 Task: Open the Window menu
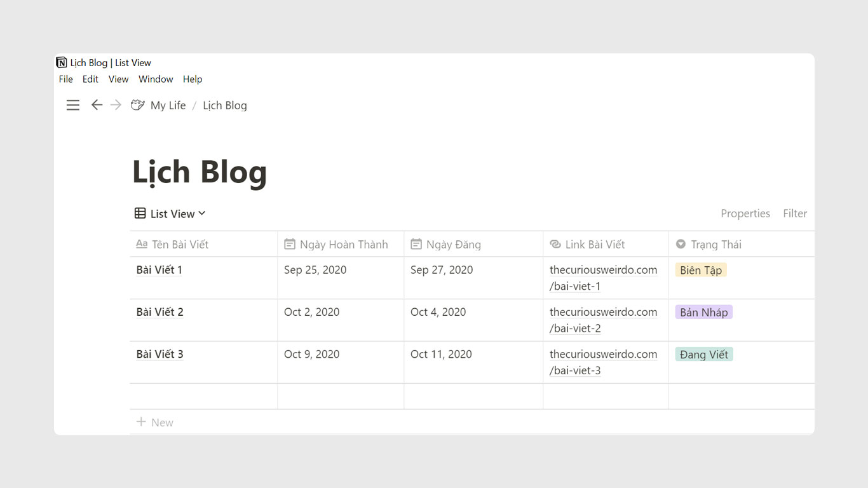(x=156, y=79)
